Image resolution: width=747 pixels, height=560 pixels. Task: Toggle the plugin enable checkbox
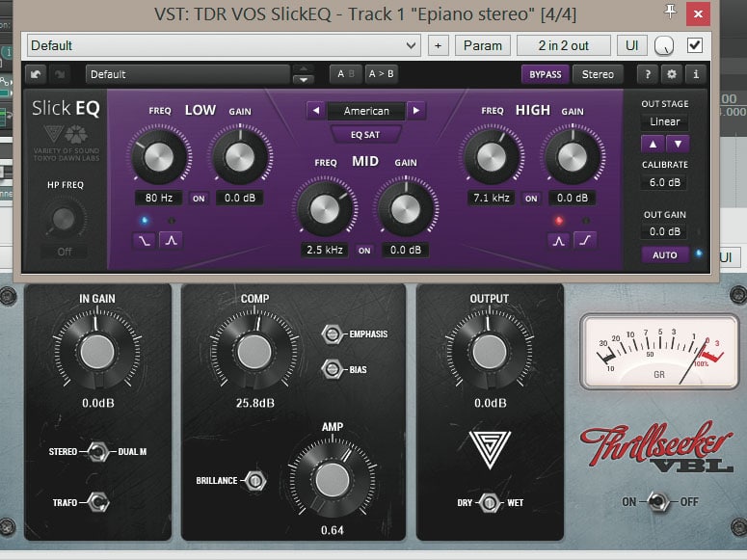point(695,45)
